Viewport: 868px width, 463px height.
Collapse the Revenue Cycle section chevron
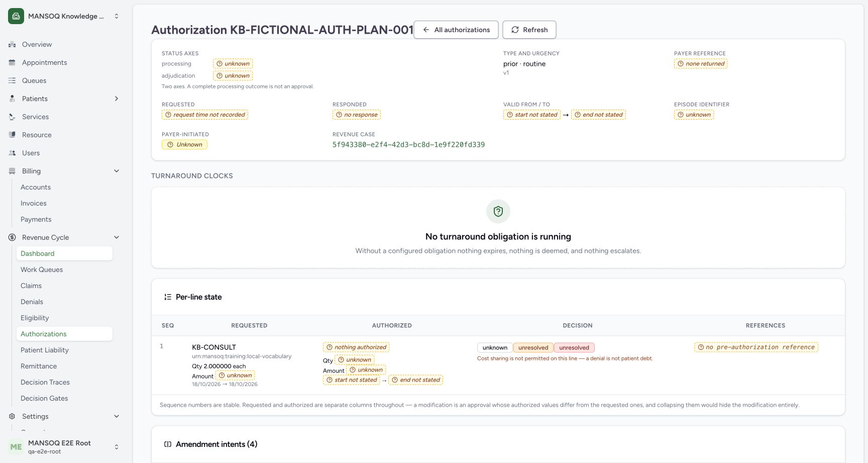(117, 237)
